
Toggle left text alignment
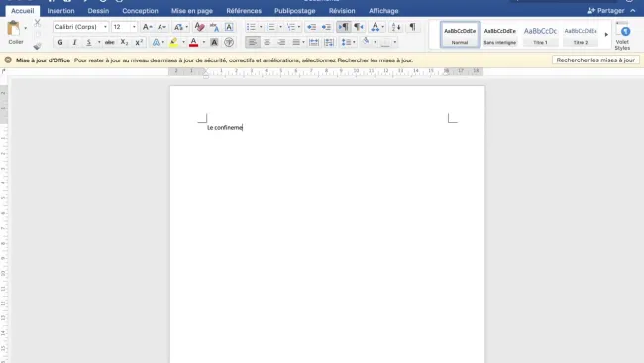[x=253, y=42]
